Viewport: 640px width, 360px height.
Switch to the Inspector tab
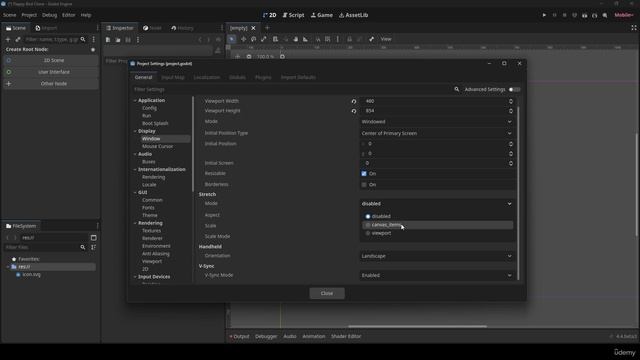(x=120, y=28)
